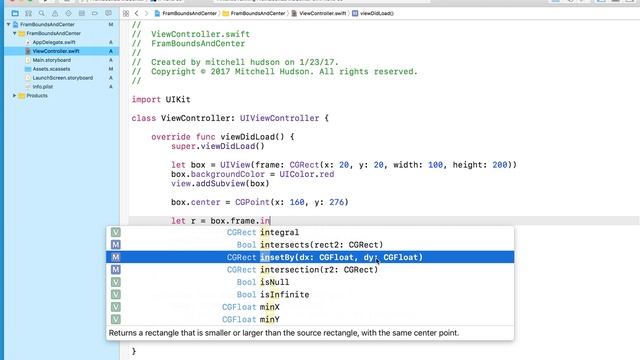Click the M icon beside intersection
Viewport: 640px width, 360px height.
(116, 270)
